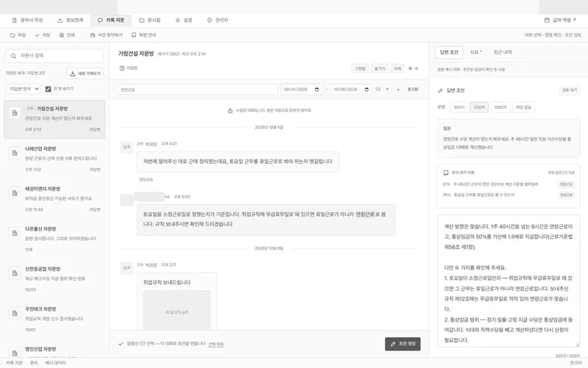Select the 제한 없음 length option
This screenshot has width=588, height=368.
tap(524, 107)
